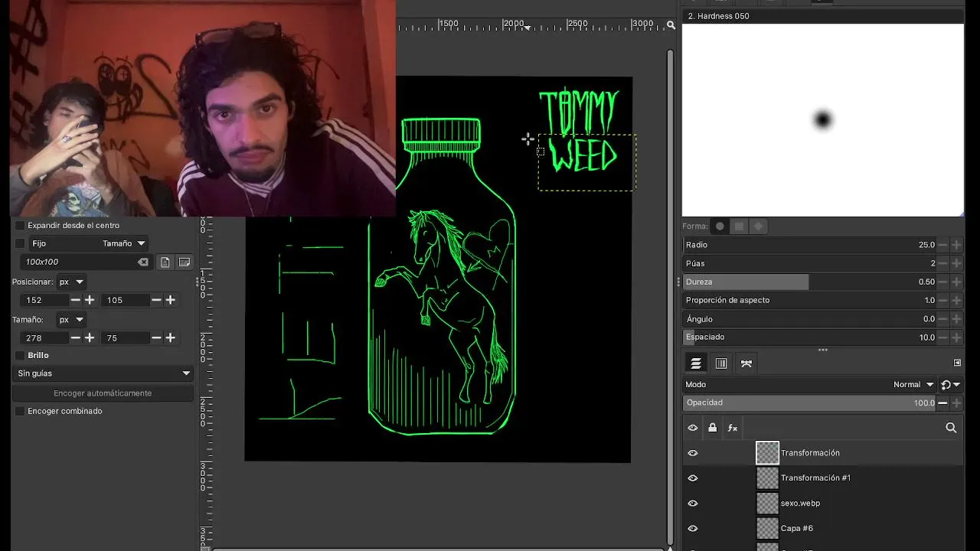The height and width of the screenshot is (551, 980).
Task: Adjust the Proporción de aspecto slider
Action: tap(809, 300)
